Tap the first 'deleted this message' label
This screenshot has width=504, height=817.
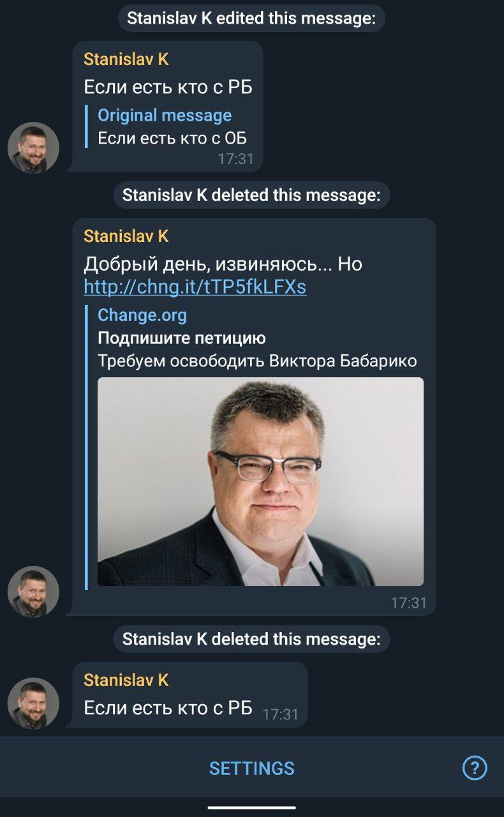pos(251,195)
